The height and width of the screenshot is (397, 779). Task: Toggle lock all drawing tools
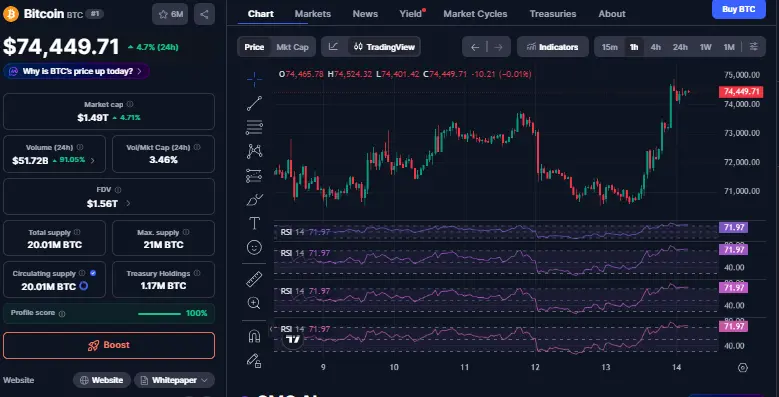point(254,360)
